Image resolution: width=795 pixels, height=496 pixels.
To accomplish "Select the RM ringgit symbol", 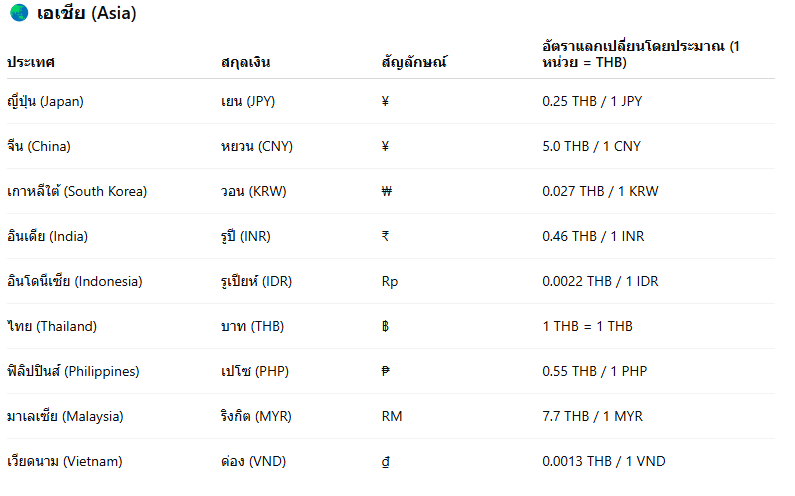I will pos(392,417).
